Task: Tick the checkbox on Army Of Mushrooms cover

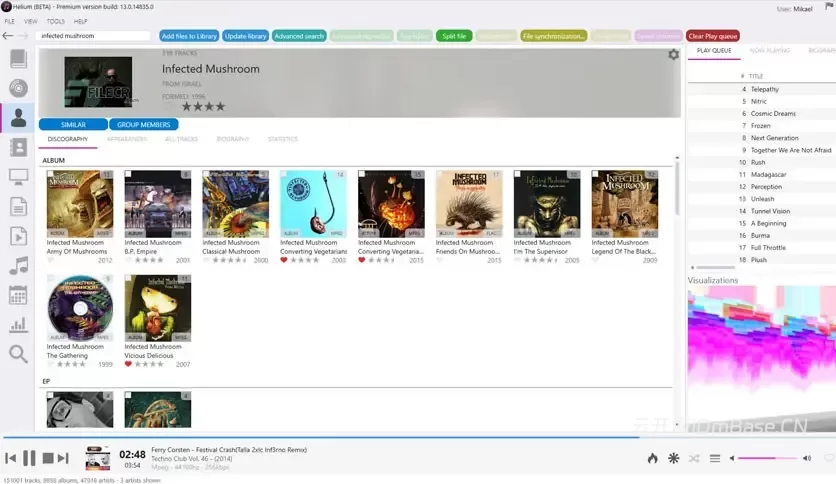Action: [50, 174]
